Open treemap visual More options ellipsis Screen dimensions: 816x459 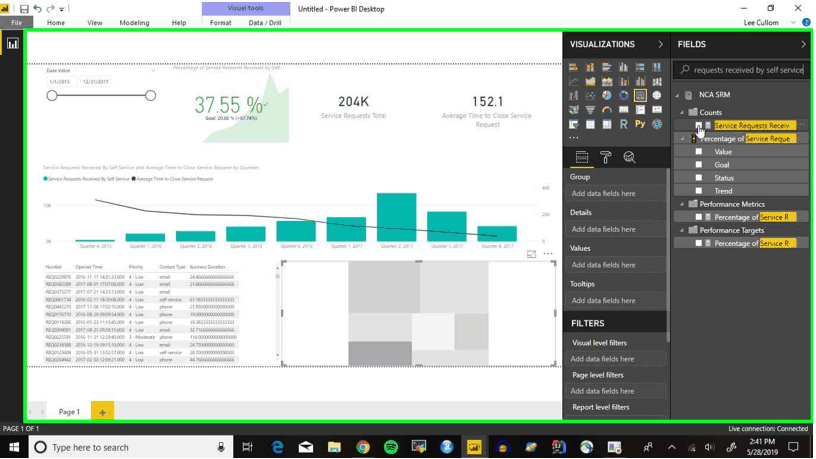548,254
